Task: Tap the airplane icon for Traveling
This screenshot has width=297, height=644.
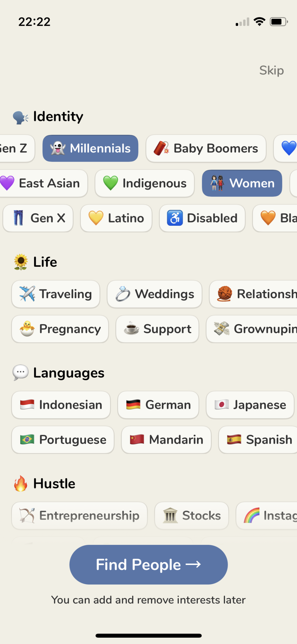Action: 27,294
